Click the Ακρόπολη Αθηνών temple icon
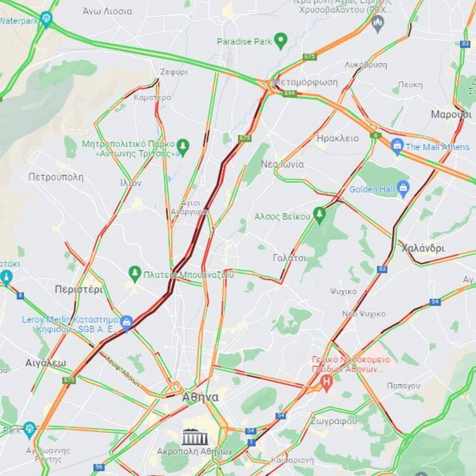The image size is (476, 476). tap(195, 437)
